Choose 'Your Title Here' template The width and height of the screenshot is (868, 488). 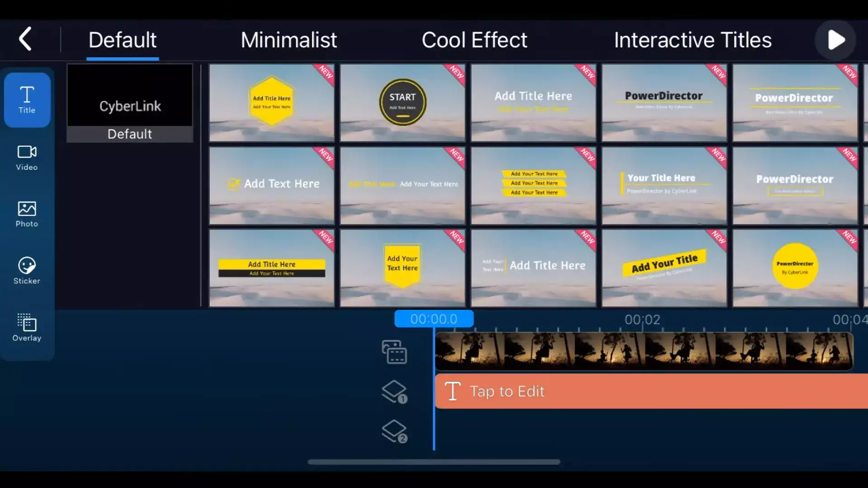[x=664, y=185]
